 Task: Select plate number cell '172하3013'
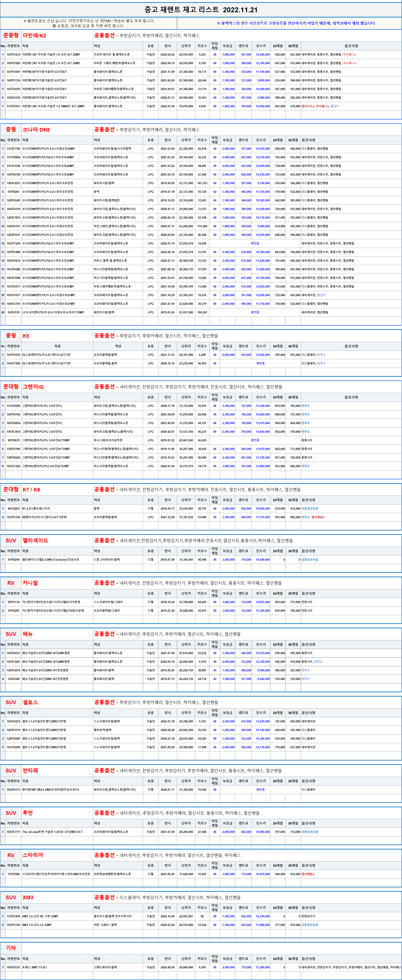(13, 106)
